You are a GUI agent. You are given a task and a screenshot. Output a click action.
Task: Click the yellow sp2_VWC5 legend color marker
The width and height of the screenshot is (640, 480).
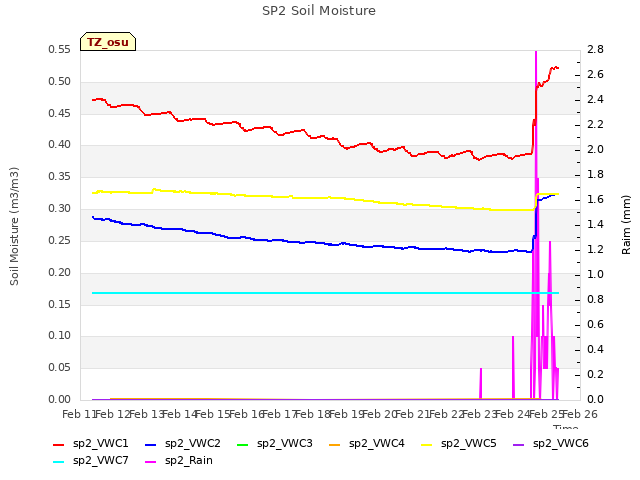(x=427, y=444)
